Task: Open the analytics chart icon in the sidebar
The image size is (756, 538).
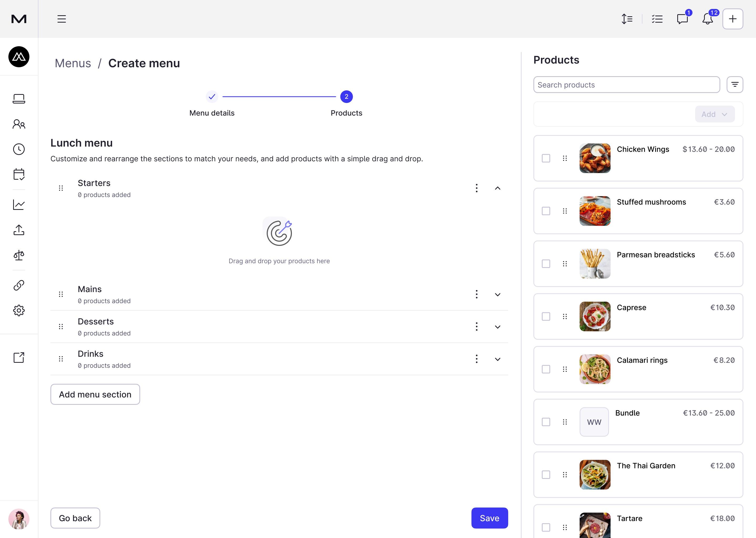Action: click(x=19, y=205)
